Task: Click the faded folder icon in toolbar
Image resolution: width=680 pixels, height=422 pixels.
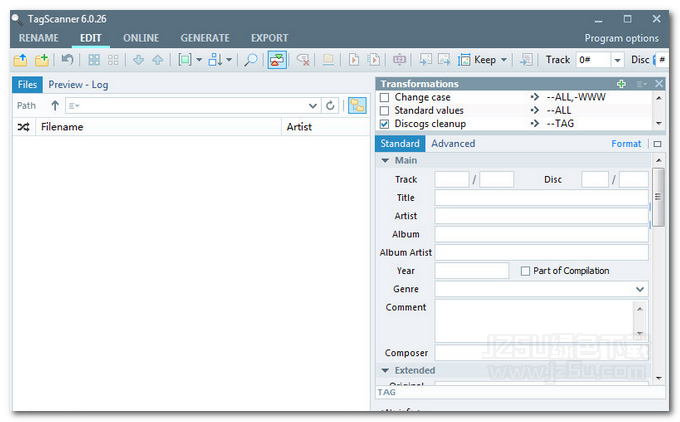Action: click(328, 60)
